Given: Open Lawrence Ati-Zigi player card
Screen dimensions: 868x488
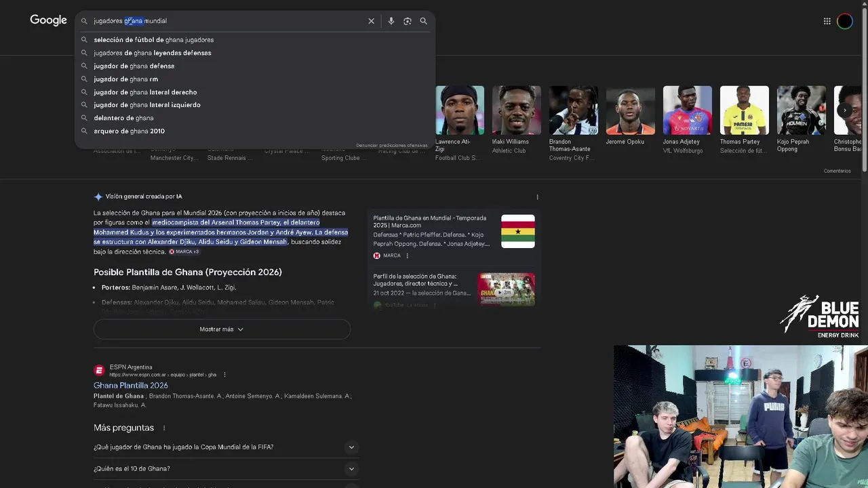Looking at the screenshot, I should [460, 123].
